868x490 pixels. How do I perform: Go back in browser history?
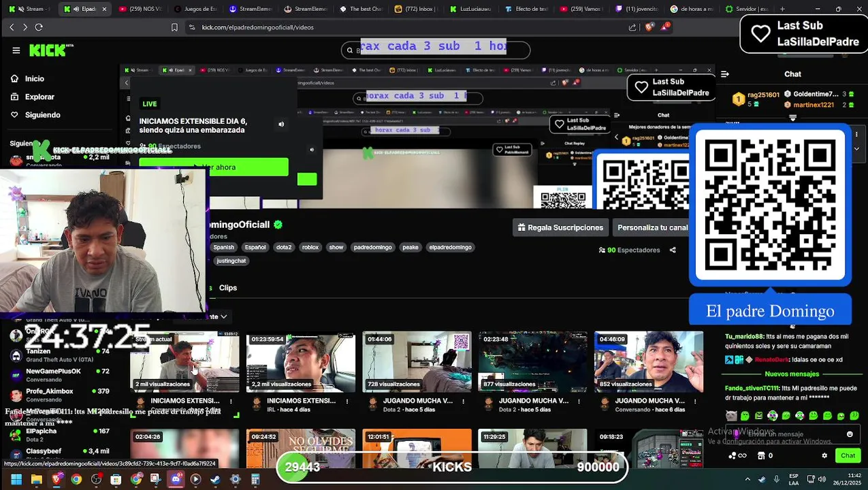12,27
